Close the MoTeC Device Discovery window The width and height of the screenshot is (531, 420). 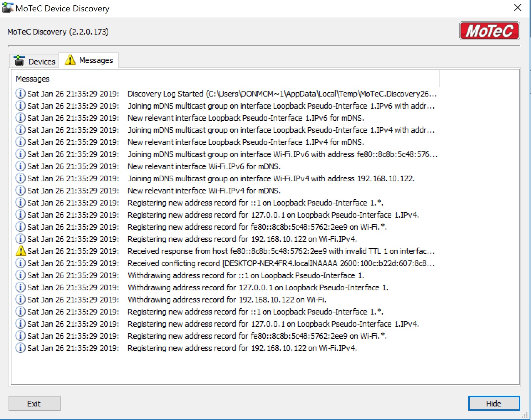(x=518, y=7)
